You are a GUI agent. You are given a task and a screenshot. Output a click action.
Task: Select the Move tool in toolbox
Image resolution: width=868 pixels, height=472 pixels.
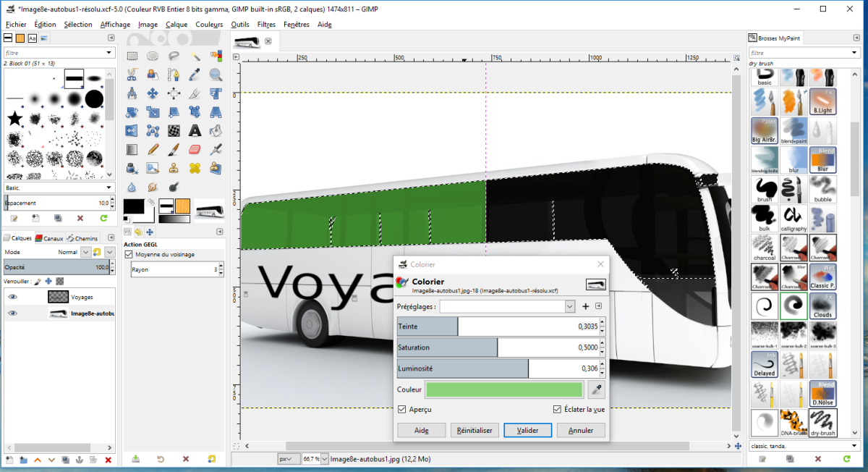[153, 93]
